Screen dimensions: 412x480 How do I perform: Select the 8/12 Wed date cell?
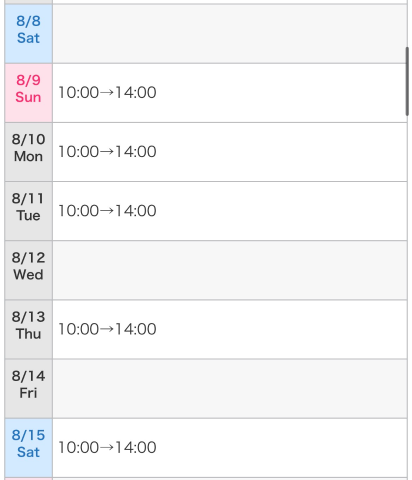[29, 270]
